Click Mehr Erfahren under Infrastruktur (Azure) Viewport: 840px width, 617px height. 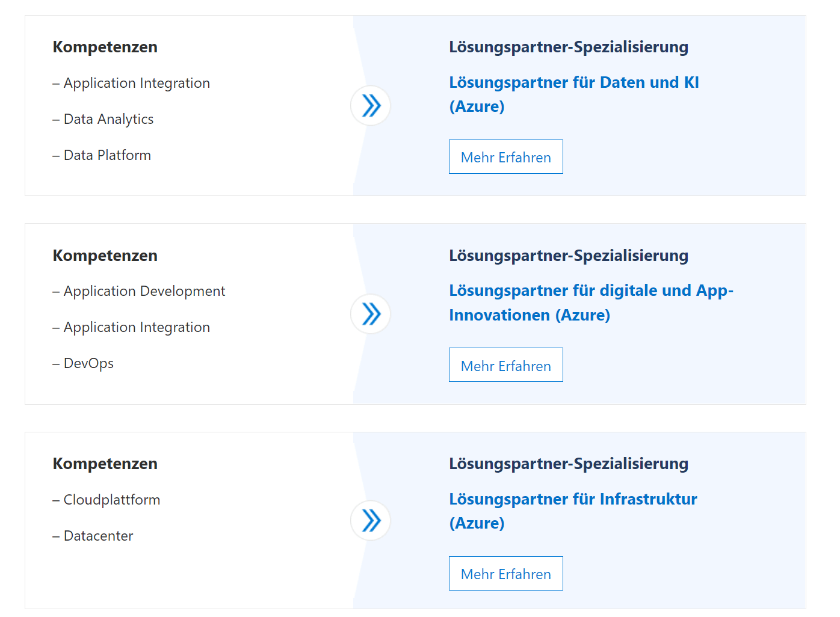coord(505,574)
